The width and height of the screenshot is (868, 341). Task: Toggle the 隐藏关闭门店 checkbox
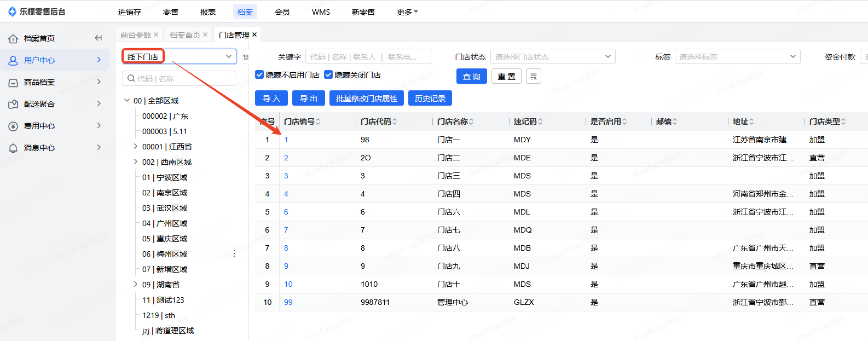[328, 74]
